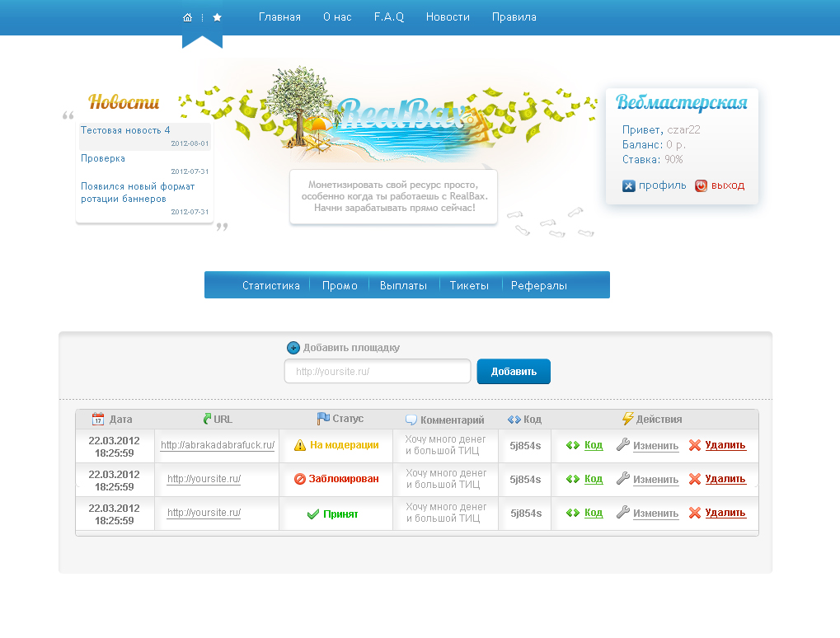Click code 5j854s in На модерации row
Screen dimensions: 840x638
point(525,446)
